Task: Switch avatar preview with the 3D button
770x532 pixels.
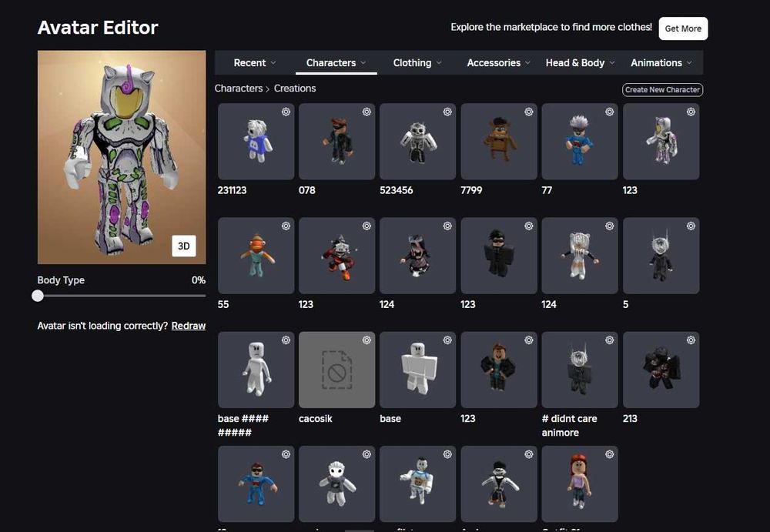Action: click(184, 246)
